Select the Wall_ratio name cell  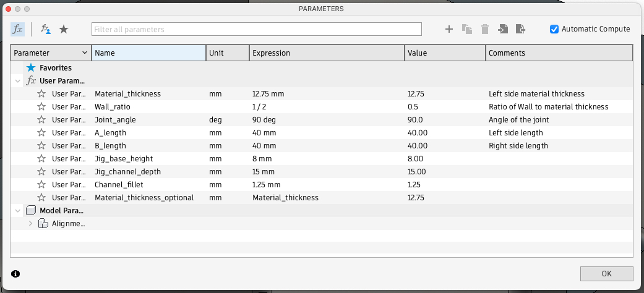coord(148,107)
